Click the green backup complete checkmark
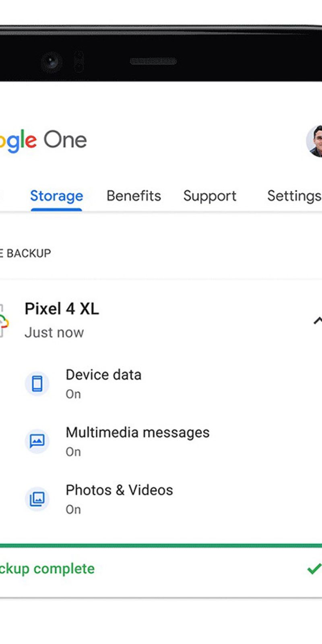Screen dimensions: 322x644 (x=314, y=569)
